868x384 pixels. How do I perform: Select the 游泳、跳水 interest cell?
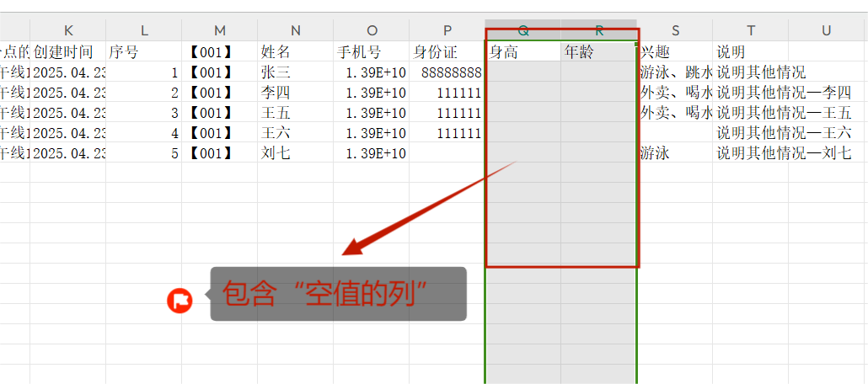coord(675,72)
